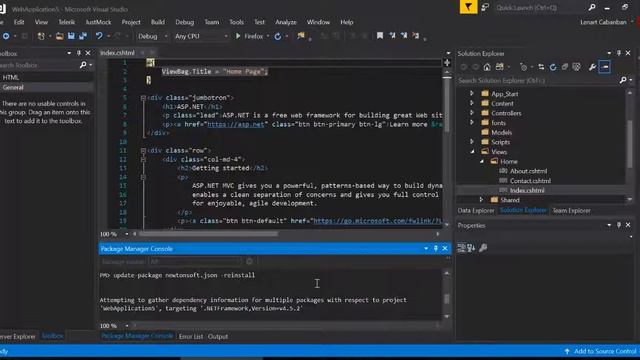This screenshot has width=640, height=360.
Task: Click the Pending Changes Filter icon
Action: [524, 67]
